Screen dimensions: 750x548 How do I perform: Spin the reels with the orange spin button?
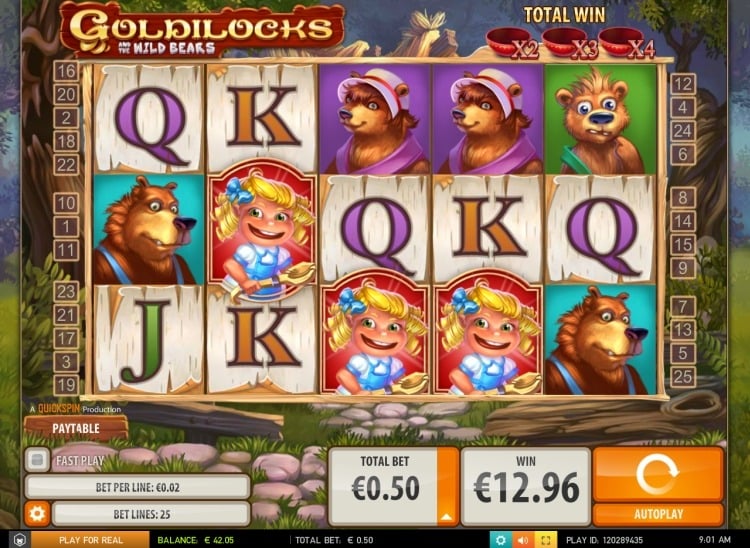[x=658, y=473]
